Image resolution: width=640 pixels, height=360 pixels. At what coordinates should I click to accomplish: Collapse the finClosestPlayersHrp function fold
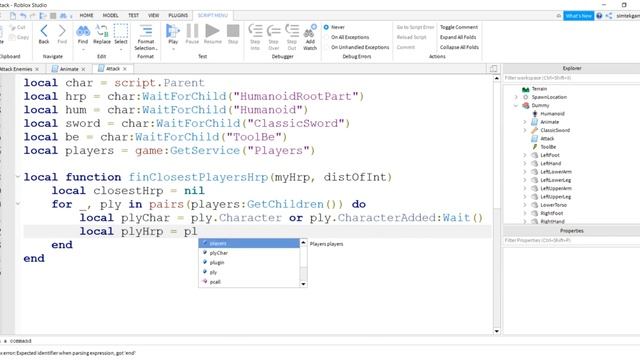pyautogui.click(x=18, y=177)
